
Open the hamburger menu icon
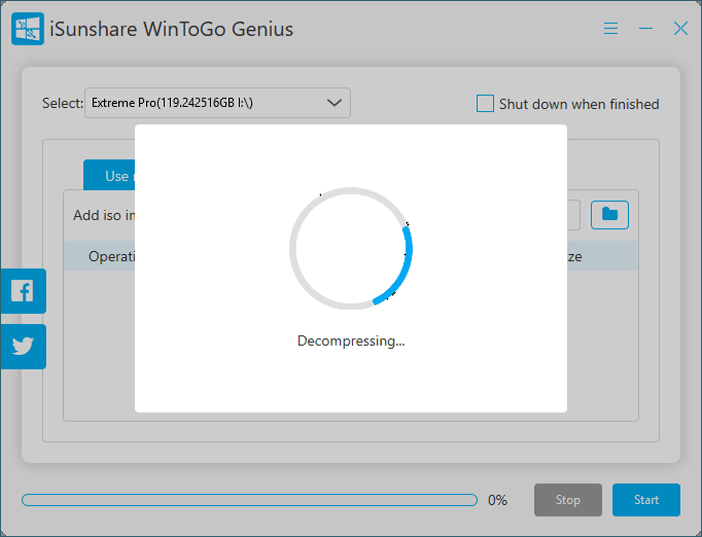[611, 29]
